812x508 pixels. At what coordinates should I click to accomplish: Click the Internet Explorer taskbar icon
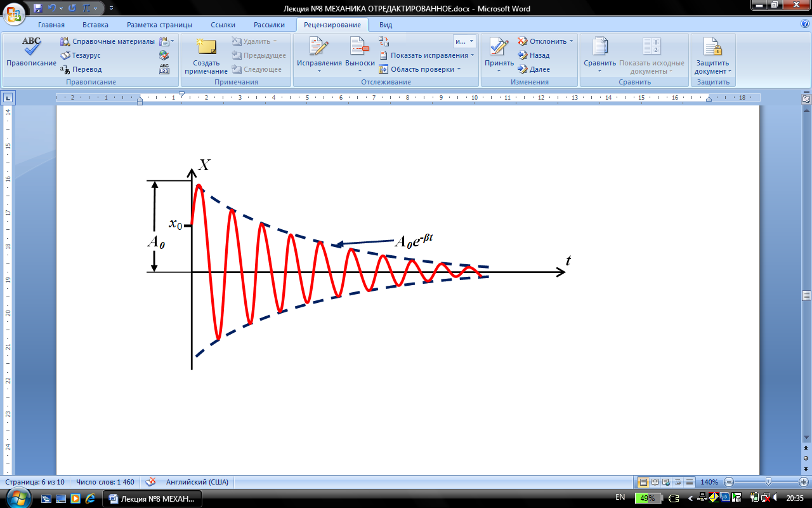coord(90,498)
